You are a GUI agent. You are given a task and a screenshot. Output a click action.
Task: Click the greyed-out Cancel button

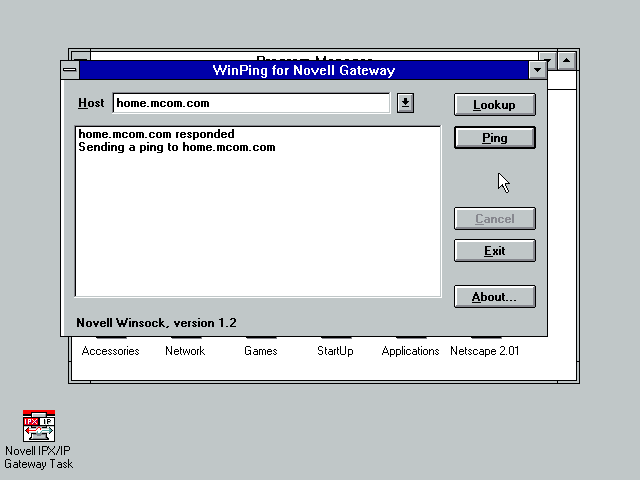(x=495, y=219)
